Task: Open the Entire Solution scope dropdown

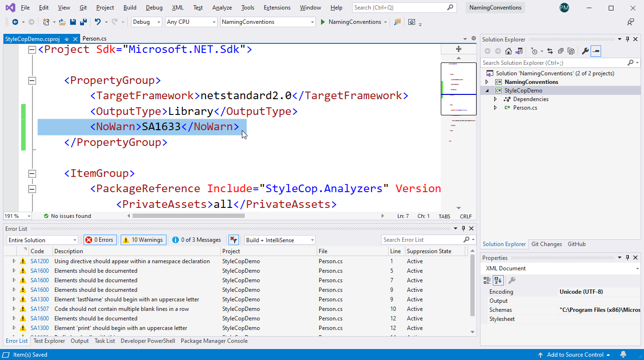Action: point(42,240)
